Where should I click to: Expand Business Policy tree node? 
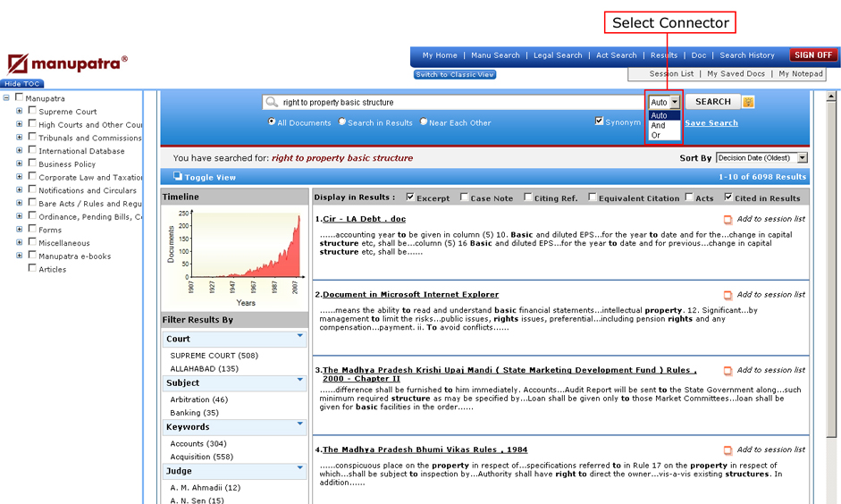pos(20,164)
